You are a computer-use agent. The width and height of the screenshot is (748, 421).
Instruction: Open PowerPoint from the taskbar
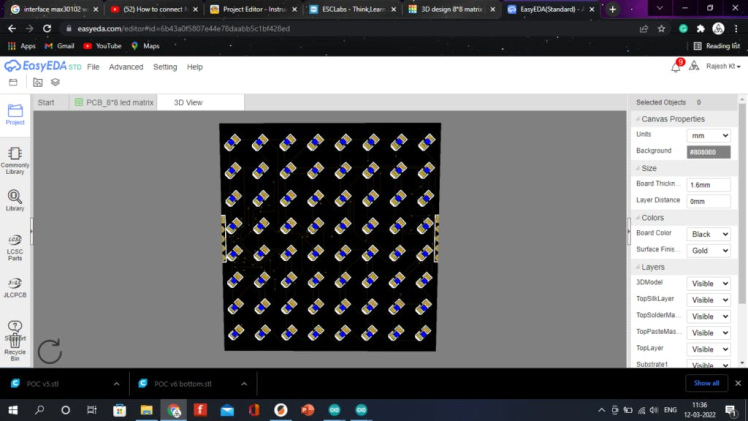[308, 410]
